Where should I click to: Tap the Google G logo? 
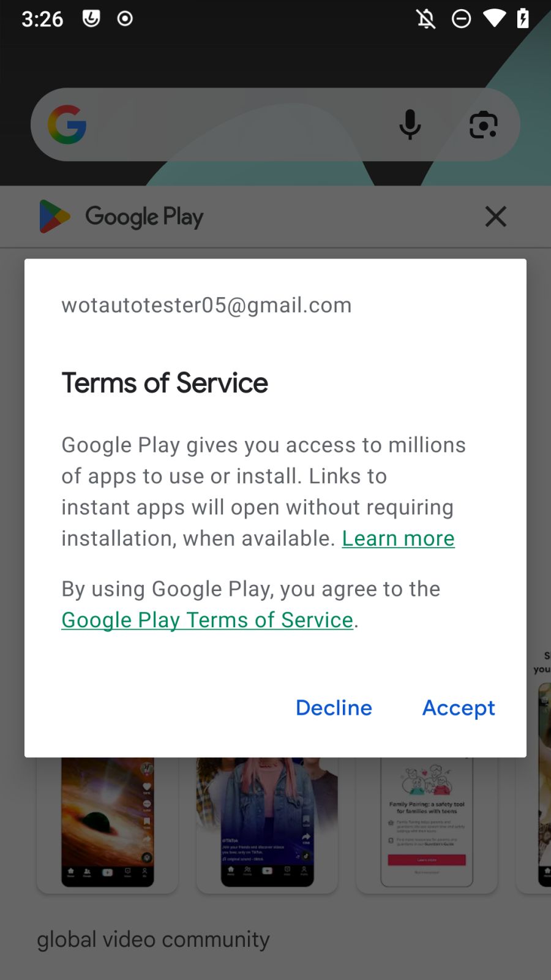(x=67, y=124)
